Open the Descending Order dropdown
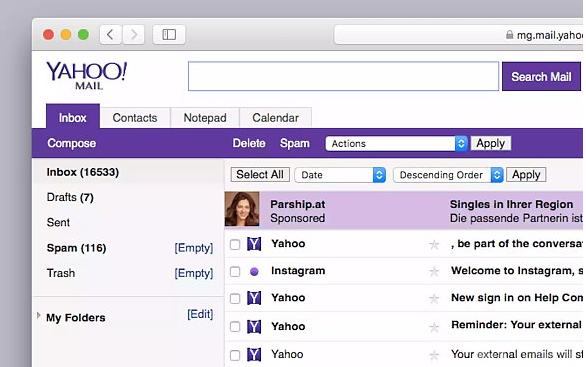This screenshot has height=367, width=586. 448,175
